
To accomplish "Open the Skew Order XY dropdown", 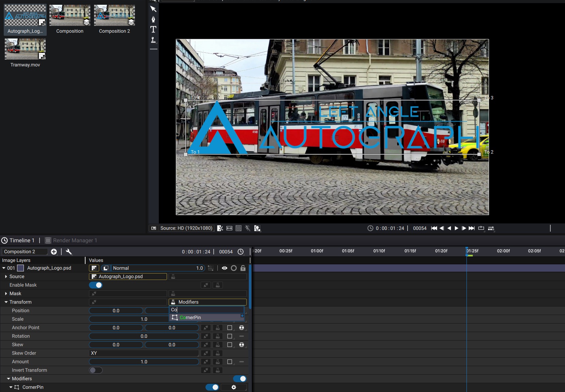I will point(144,353).
